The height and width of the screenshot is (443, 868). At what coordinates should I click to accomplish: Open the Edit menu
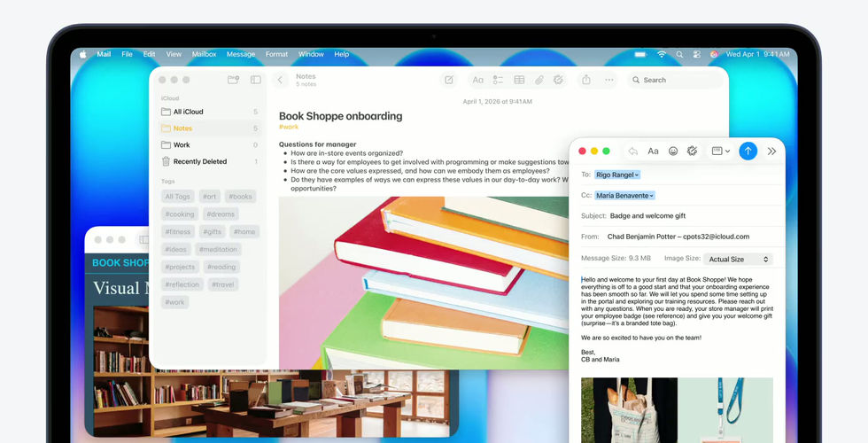(x=150, y=54)
